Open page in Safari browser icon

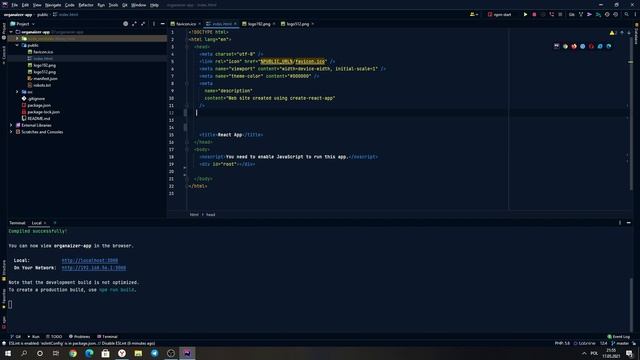[x=582, y=46]
